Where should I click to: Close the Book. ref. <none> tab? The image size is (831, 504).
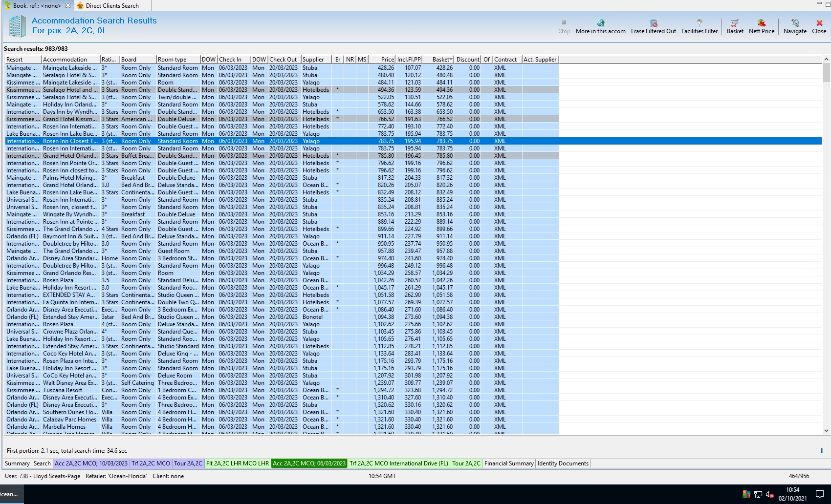coord(68,5)
